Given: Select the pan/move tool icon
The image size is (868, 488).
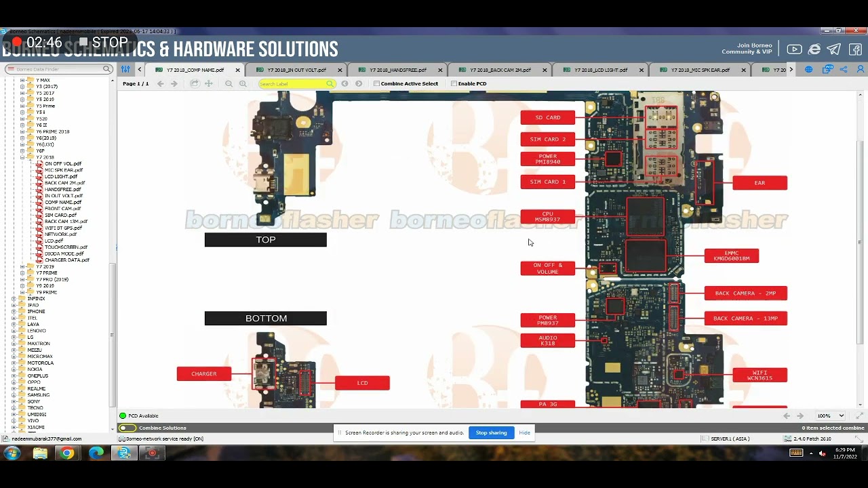Looking at the screenshot, I should (x=209, y=83).
